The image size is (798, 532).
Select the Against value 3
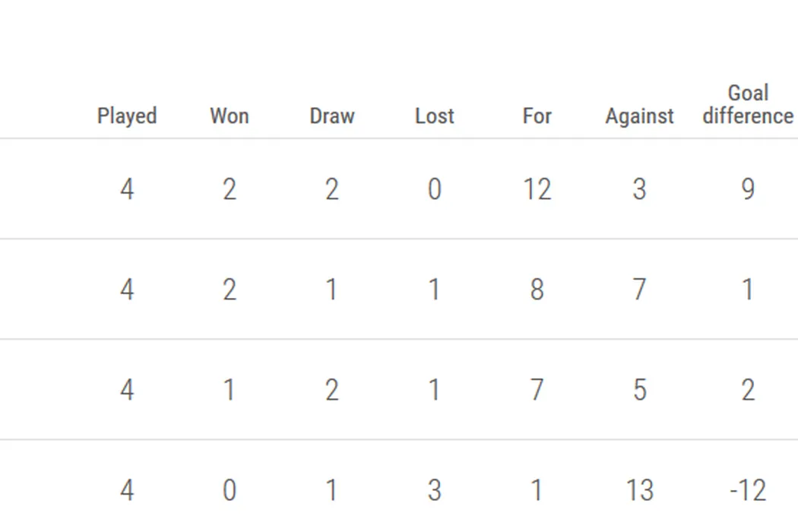point(639,189)
